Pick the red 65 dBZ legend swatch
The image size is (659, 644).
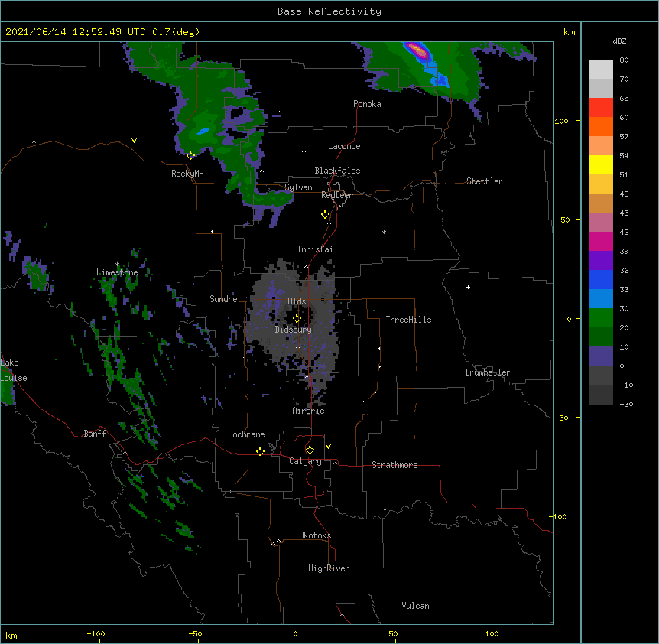tap(601, 107)
